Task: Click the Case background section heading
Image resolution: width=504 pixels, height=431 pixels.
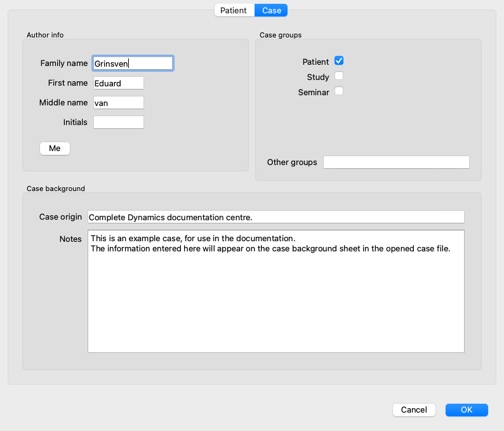Action: pyautogui.click(x=56, y=189)
